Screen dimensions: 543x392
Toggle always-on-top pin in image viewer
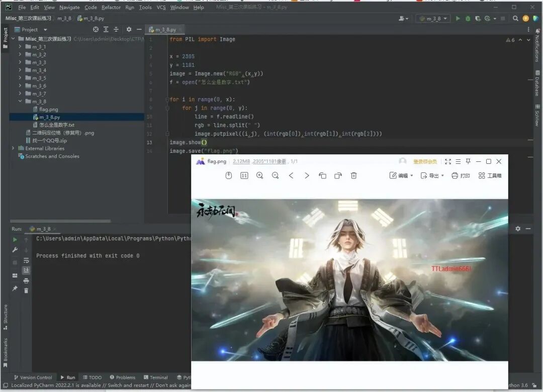(x=468, y=161)
